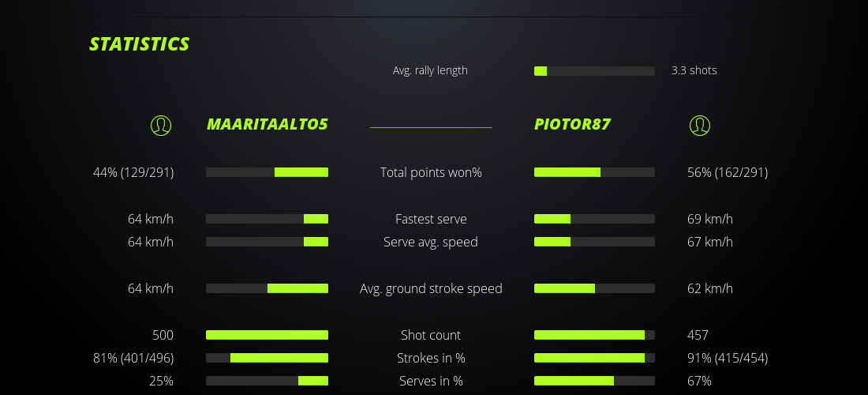The image size is (868, 395).
Task: Click the 81% (401/496) strokes value
Action: click(x=133, y=358)
